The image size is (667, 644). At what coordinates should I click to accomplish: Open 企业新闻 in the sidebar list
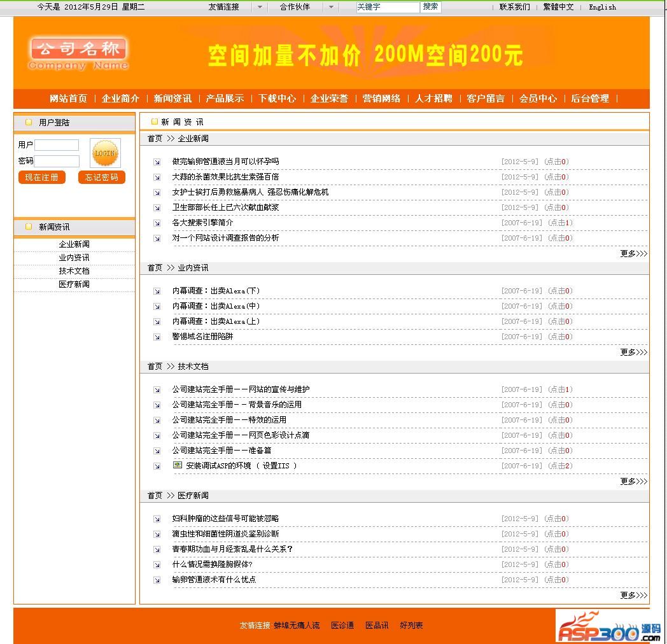coord(74,244)
